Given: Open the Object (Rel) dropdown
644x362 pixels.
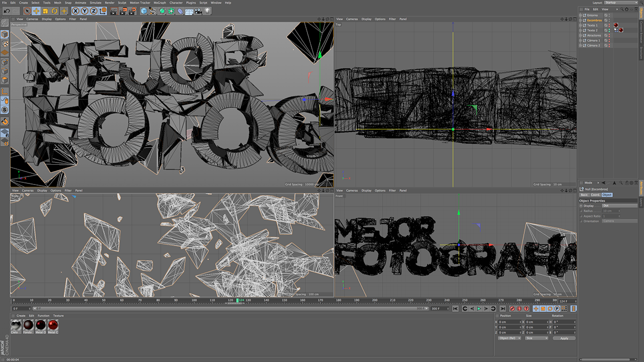Looking at the screenshot, I should click(509, 338).
